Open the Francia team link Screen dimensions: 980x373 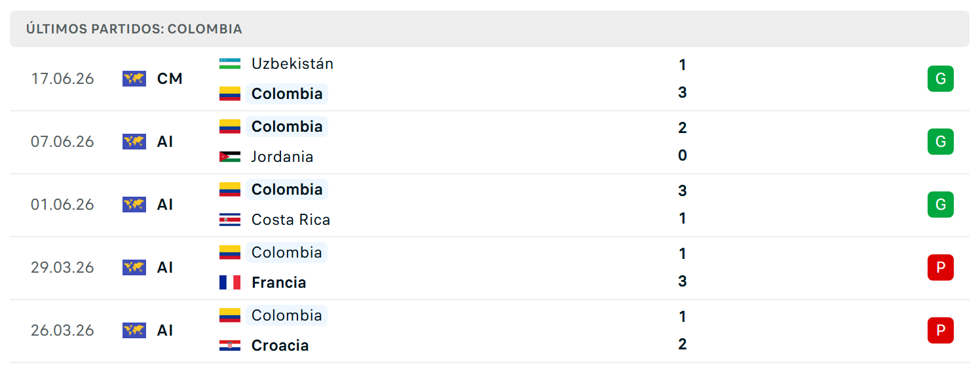click(x=279, y=283)
